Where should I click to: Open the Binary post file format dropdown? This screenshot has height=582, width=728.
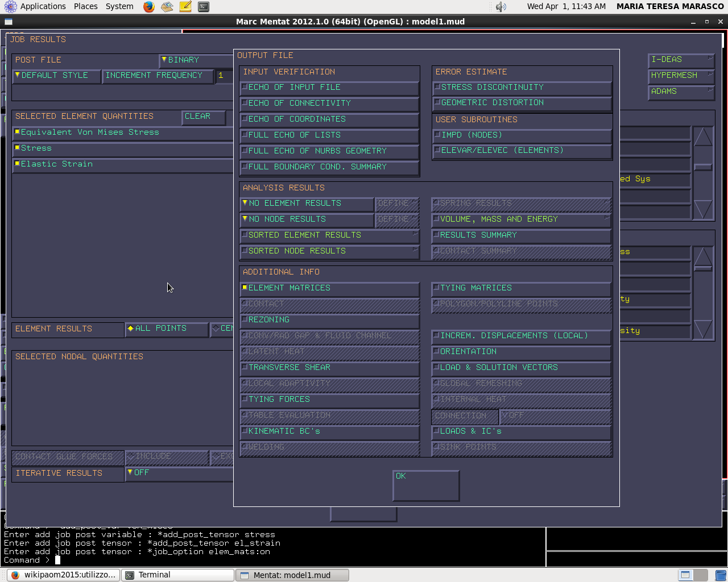196,60
